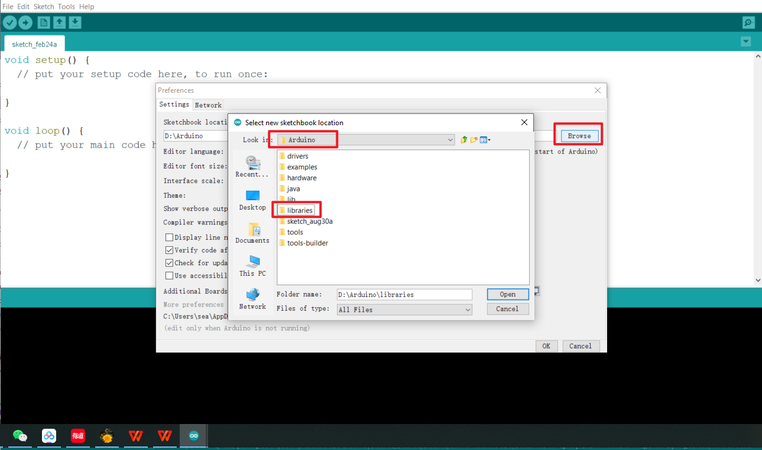762x450 pixels.
Task: Select the sketch_aug30a folder
Action: [x=306, y=221]
